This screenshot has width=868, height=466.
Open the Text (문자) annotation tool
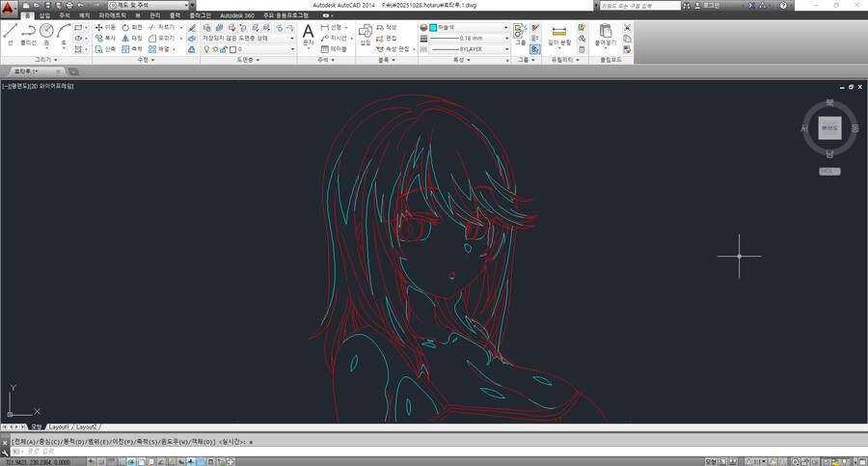(309, 33)
